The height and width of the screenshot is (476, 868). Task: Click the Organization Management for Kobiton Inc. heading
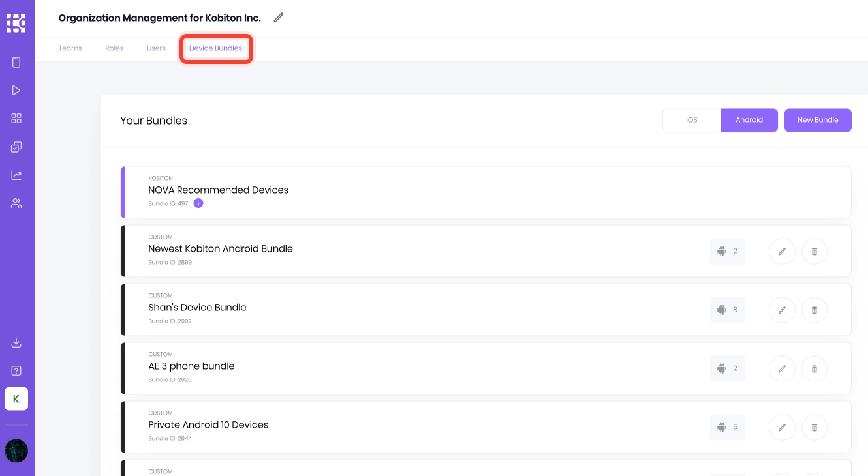coord(160,18)
